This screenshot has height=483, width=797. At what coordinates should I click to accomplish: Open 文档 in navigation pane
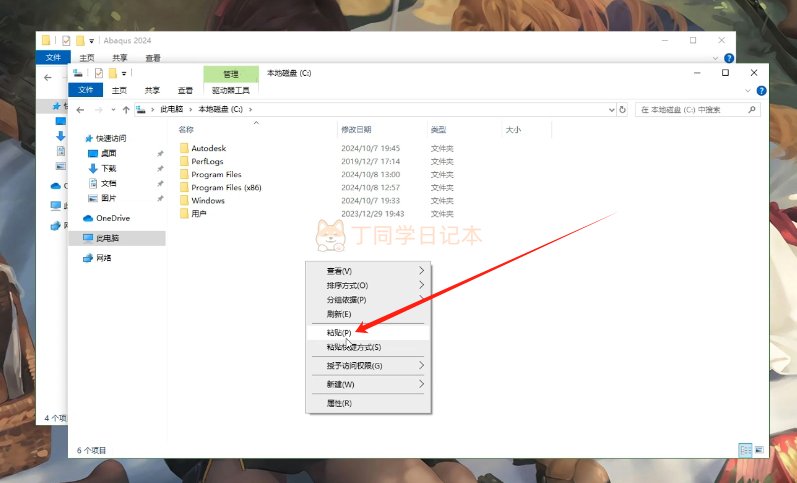[x=108, y=183]
